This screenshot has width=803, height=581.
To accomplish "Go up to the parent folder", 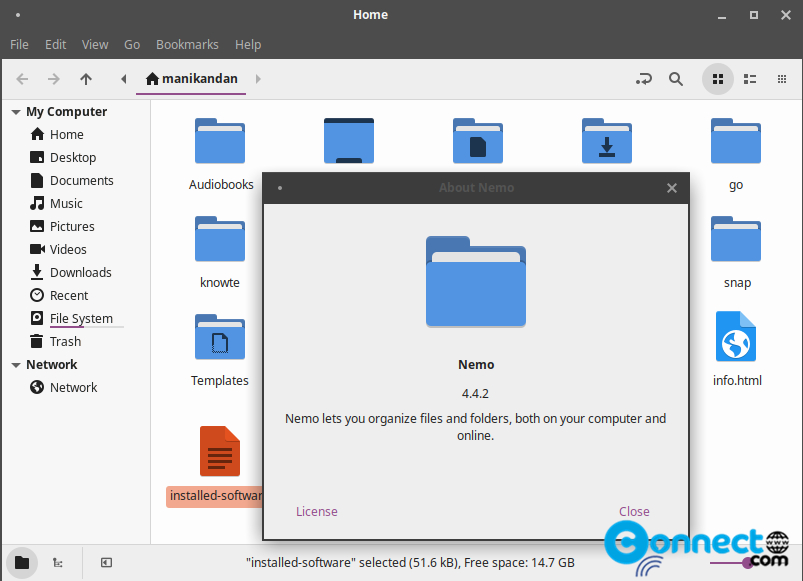I will 86,79.
